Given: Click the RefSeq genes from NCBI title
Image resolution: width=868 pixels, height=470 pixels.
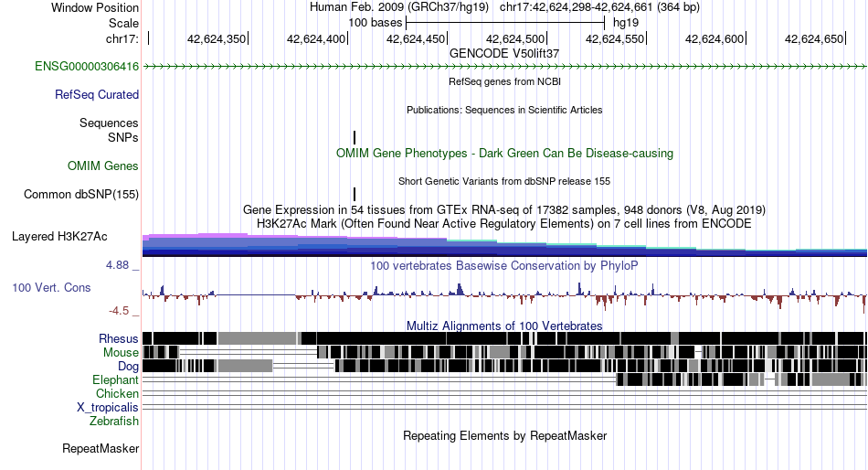Looking at the screenshot, I should (504, 81).
